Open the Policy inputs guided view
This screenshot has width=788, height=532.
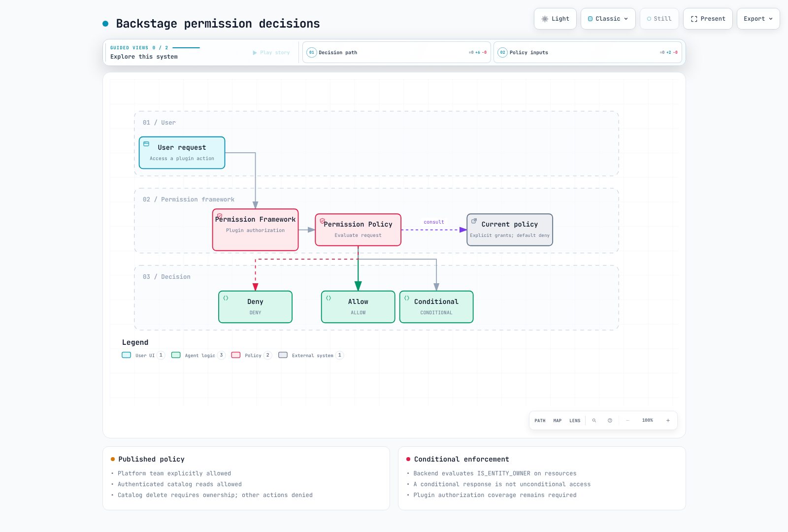(588, 52)
